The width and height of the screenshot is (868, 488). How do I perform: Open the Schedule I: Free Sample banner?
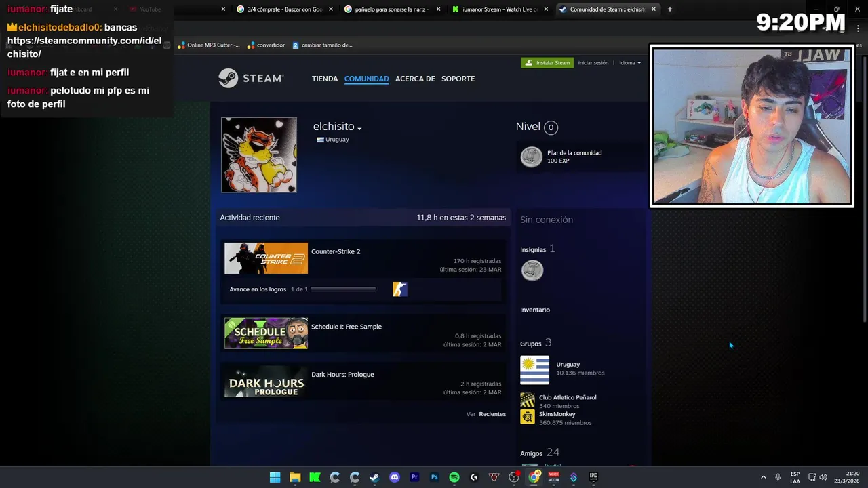pyautogui.click(x=266, y=333)
